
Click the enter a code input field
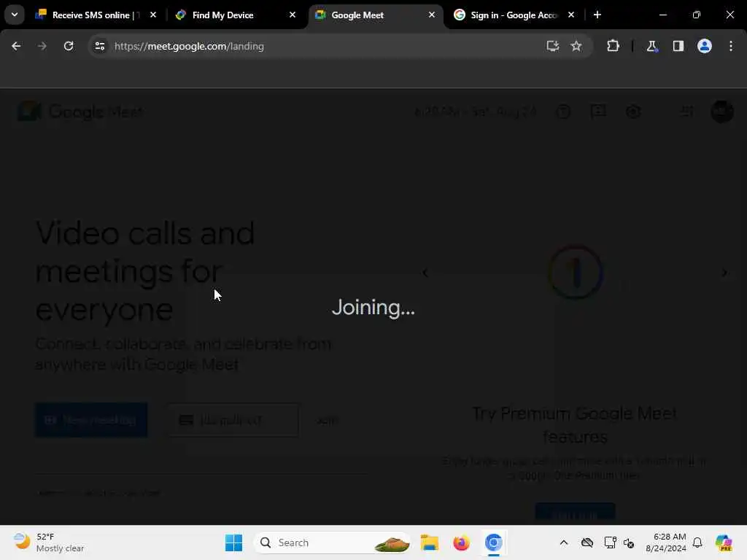point(233,420)
